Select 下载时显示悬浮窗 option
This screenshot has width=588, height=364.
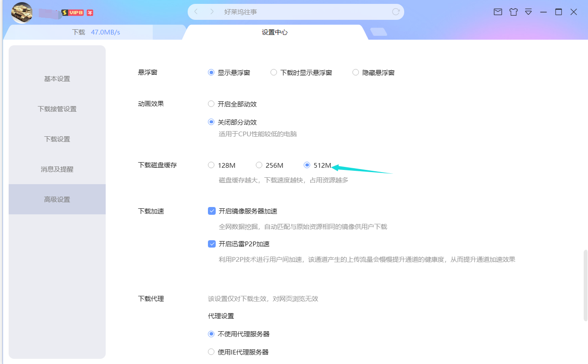click(x=274, y=72)
